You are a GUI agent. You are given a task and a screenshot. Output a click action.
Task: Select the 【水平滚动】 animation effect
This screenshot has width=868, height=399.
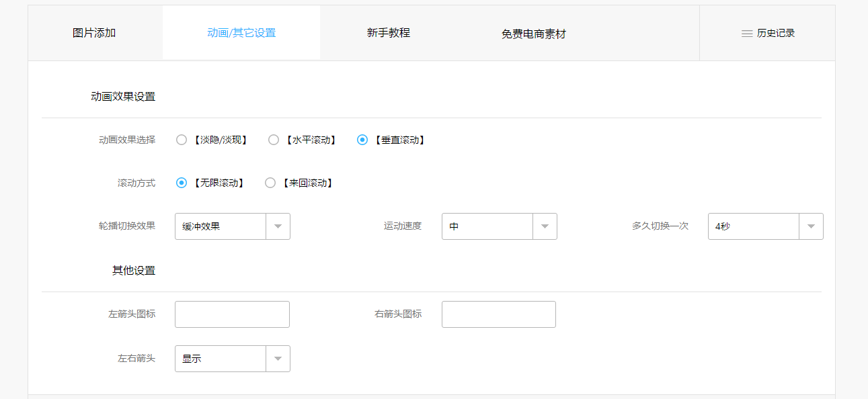[x=274, y=139]
